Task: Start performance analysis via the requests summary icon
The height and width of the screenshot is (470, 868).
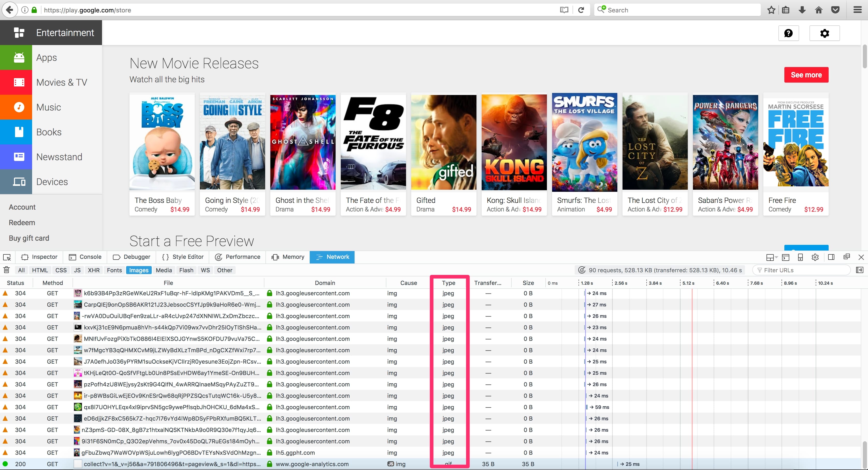Action: (582, 270)
